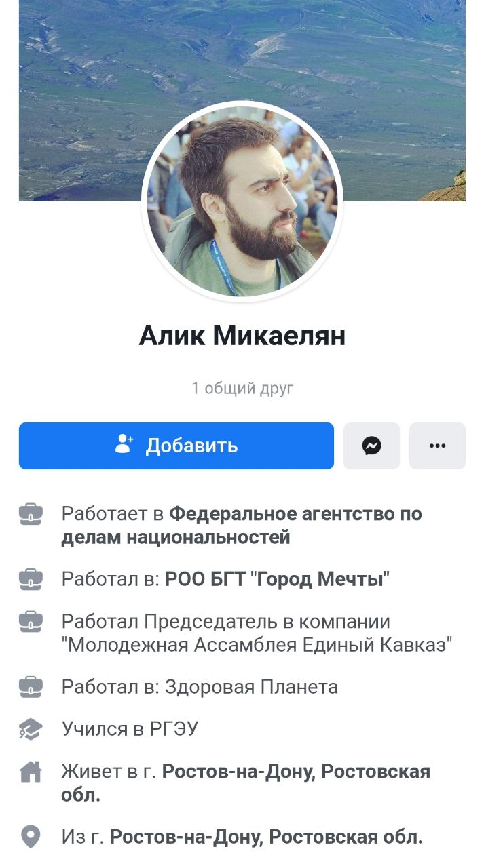Tap briefcase icon beside РОО БГТ entry
This screenshot has height=868, width=484.
click(x=31, y=579)
